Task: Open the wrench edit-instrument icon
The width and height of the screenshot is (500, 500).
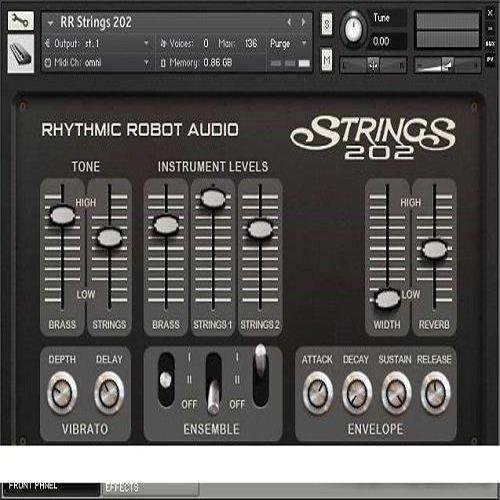Action: [20, 21]
